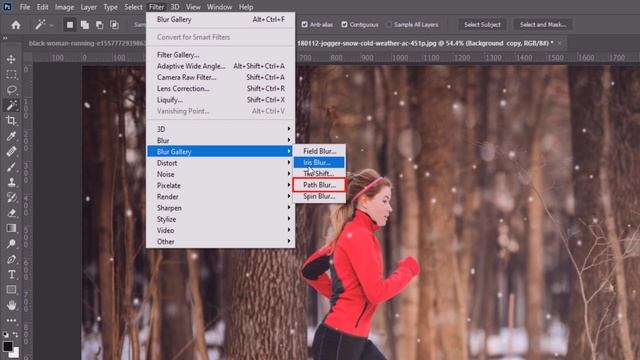The image size is (640, 360).
Task: Expand the Render submenu
Action: coord(220,197)
